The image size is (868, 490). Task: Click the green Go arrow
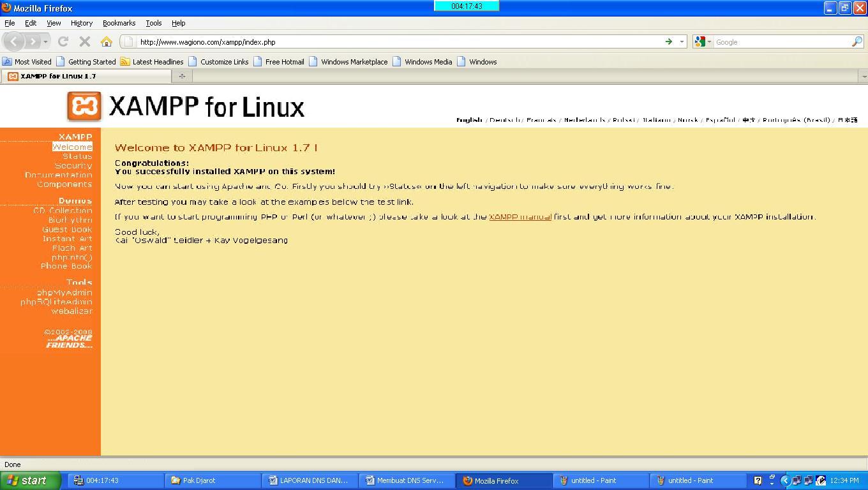click(669, 42)
